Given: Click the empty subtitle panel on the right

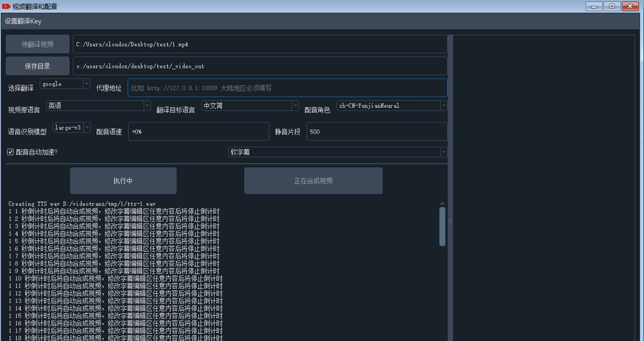Looking at the screenshot, I should 544,182.
